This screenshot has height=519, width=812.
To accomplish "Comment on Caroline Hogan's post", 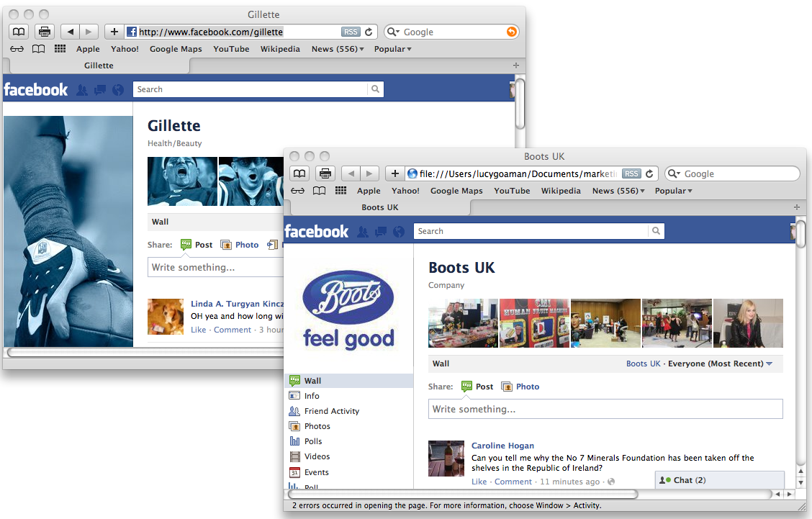I will pyautogui.click(x=513, y=482).
